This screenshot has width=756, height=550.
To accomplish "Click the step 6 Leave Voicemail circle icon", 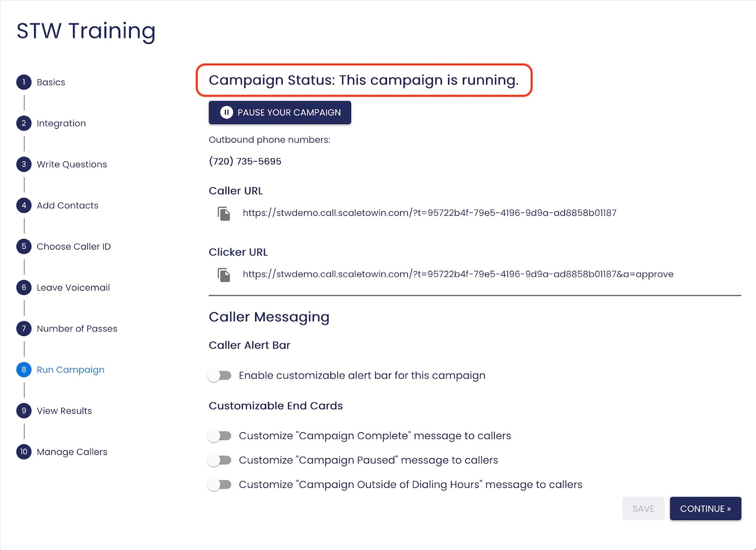I will (x=24, y=288).
